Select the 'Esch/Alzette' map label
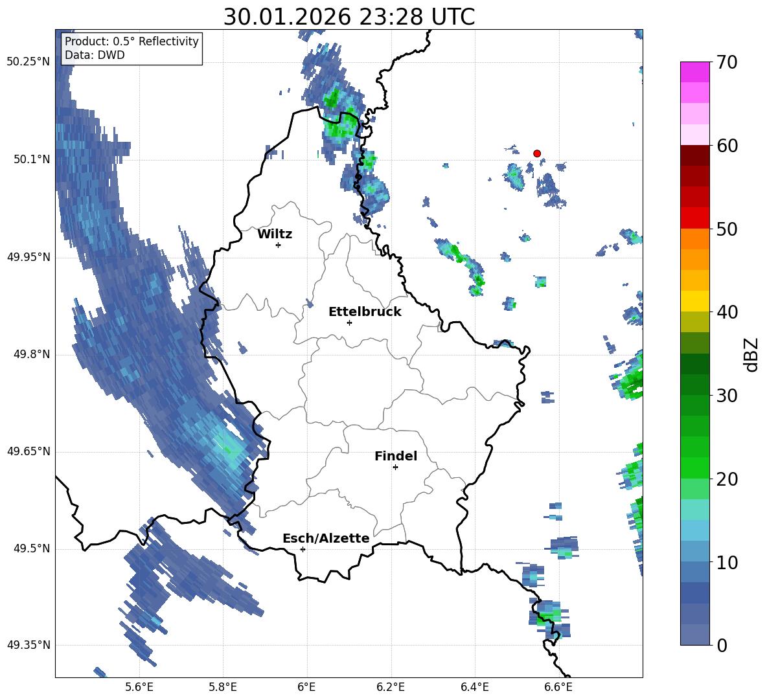767x700 pixels. 326,538
